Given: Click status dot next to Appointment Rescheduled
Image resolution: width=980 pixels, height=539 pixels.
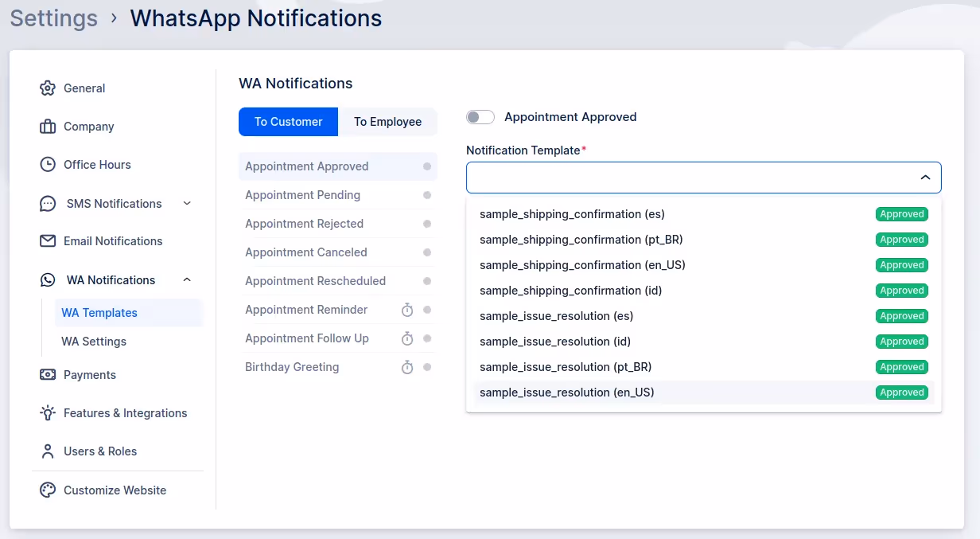Looking at the screenshot, I should point(427,281).
